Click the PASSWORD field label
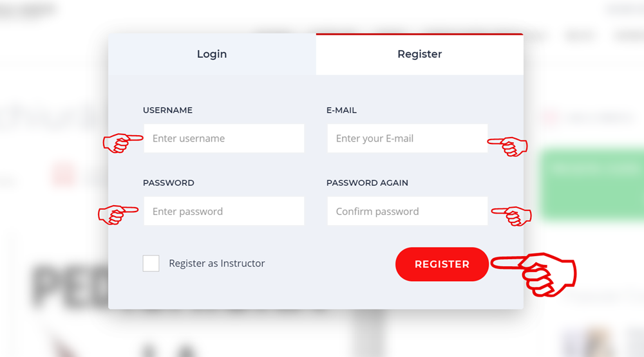644x357 pixels. [x=168, y=183]
